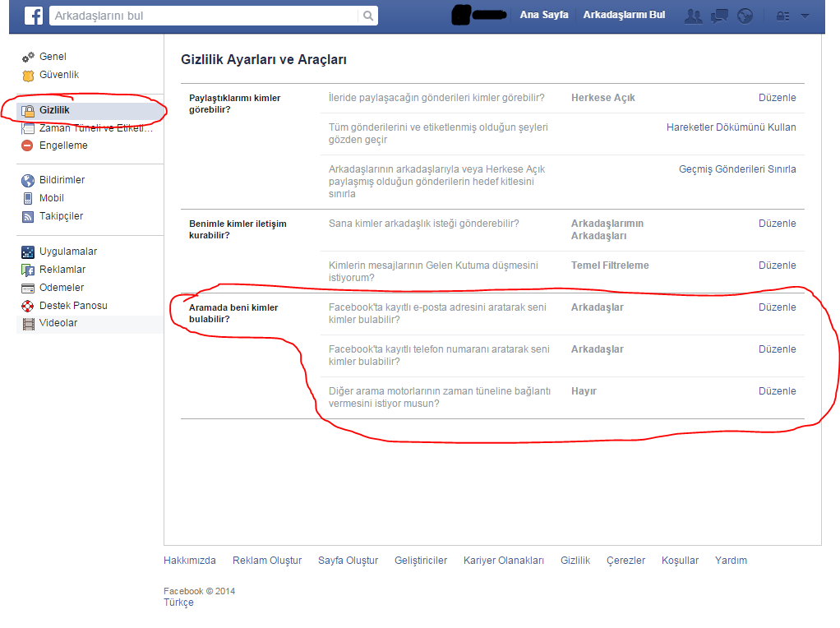Click the Engelleme red block icon
840x628 pixels.
[27, 145]
